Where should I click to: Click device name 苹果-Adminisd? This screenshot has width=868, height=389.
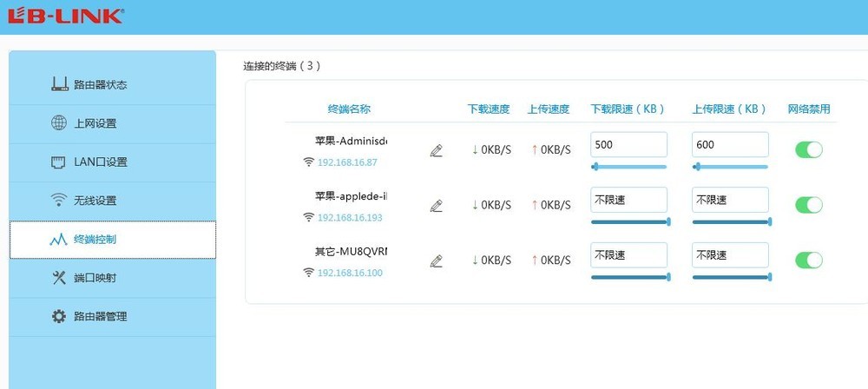[351, 142]
